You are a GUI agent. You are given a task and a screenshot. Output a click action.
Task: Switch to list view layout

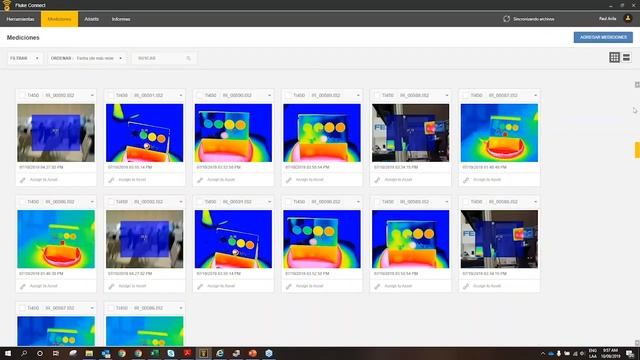coord(626,58)
